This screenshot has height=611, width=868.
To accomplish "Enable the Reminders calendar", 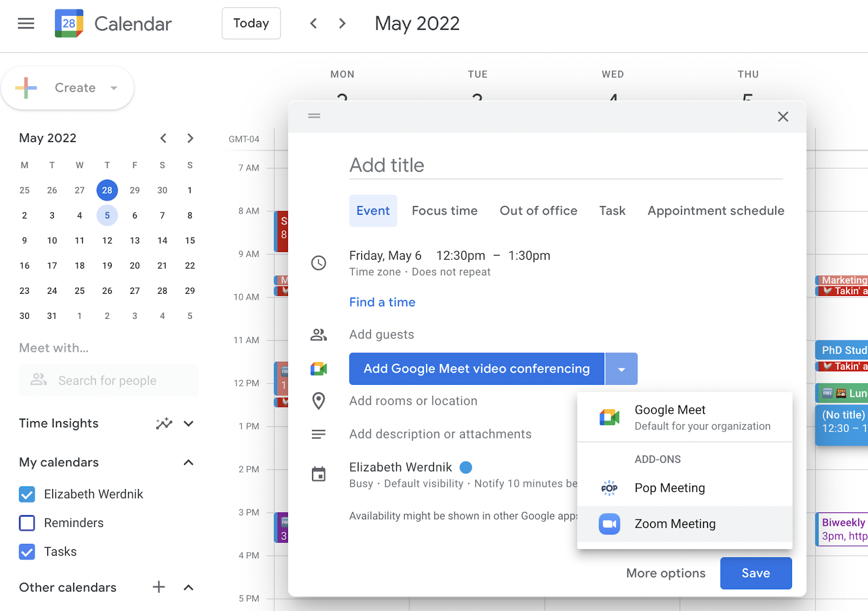I will click(27, 523).
